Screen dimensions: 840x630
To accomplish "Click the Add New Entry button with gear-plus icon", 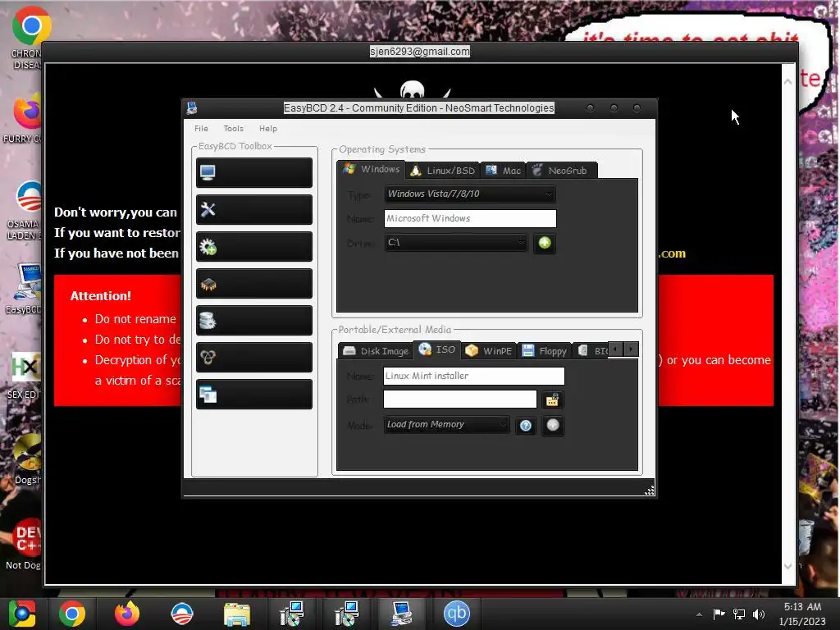I will coord(254,246).
